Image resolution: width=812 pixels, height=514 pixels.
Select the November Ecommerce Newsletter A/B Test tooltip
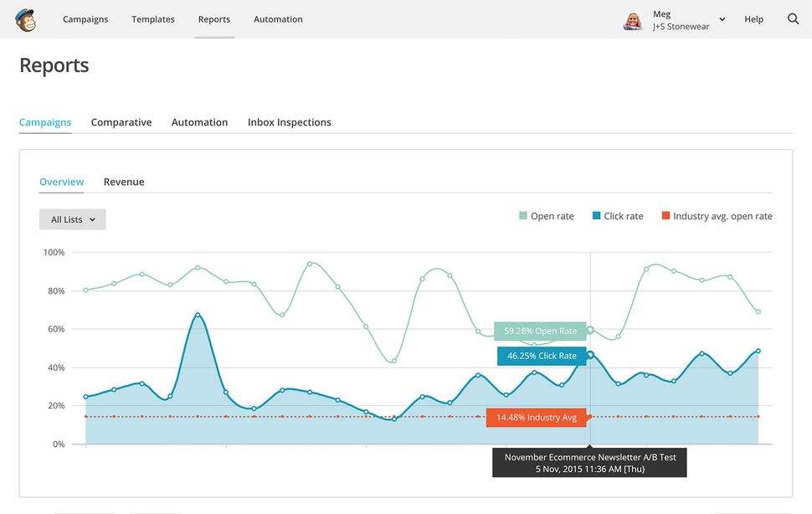(x=589, y=461)
